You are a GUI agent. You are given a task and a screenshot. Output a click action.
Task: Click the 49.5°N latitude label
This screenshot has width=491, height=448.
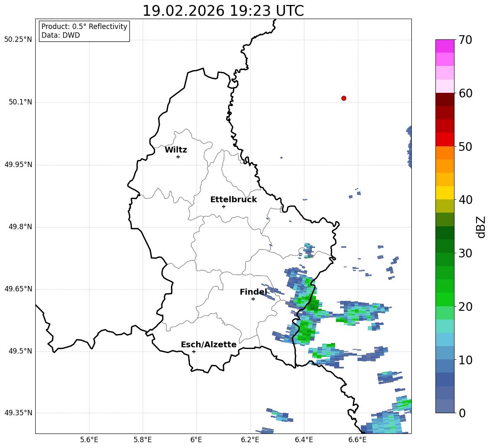[x=20, y=351]
